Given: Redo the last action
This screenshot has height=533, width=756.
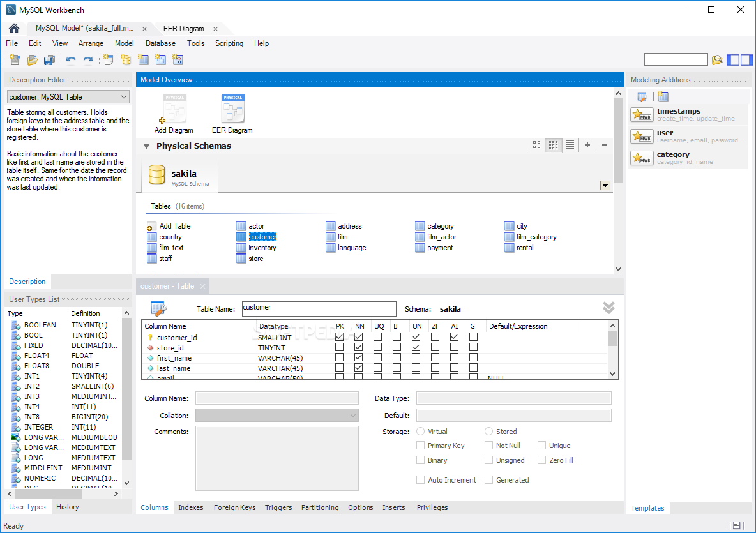Looking at the screenshot, I should [87, 60].
